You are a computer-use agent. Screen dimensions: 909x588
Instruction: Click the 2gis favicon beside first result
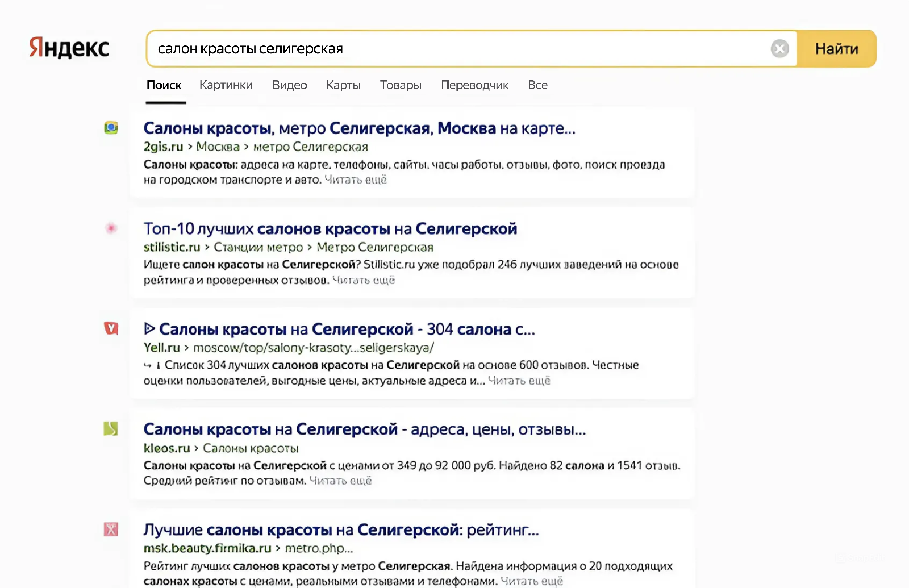(x=111, y=128)
